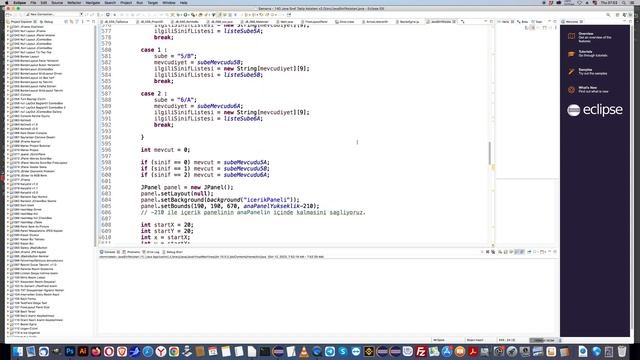Open FileZilla from the Dock
Screen dimensions: 640x360
[x=420, y=351]
